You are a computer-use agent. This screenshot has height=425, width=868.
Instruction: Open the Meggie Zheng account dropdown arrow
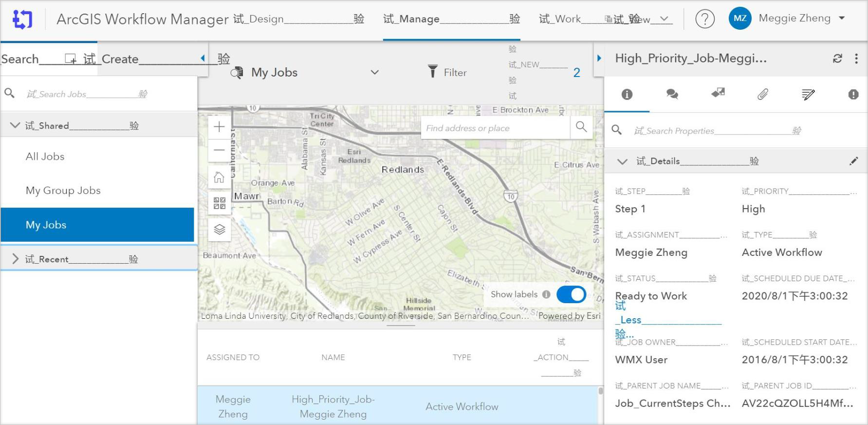tap(841, 19)
